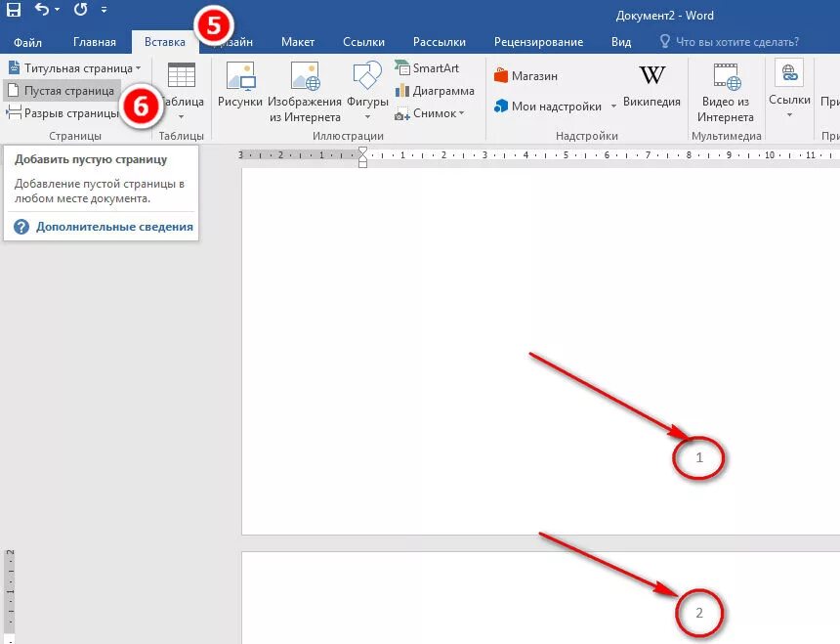Insert a SmartArt graphic

[427, 68]
